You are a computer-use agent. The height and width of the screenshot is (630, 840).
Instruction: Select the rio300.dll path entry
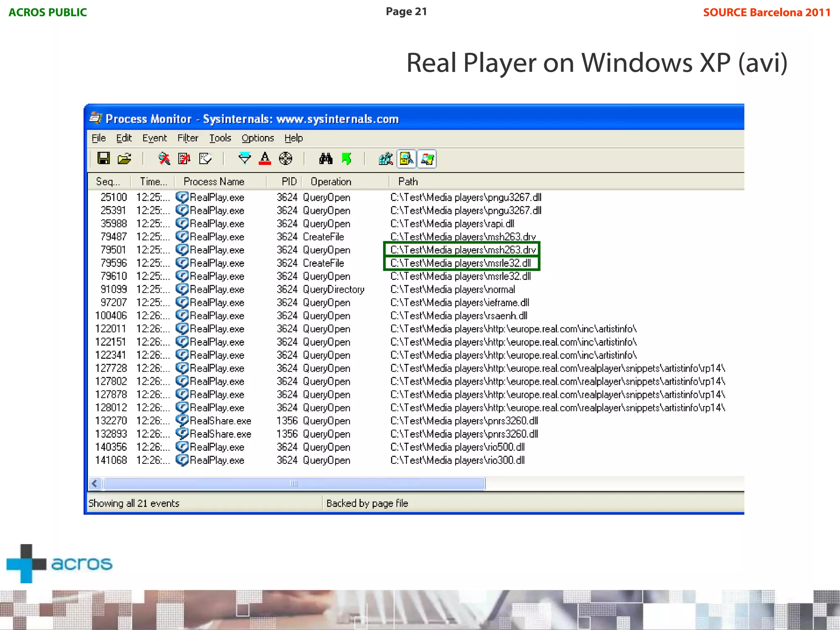tap(458, 460)
